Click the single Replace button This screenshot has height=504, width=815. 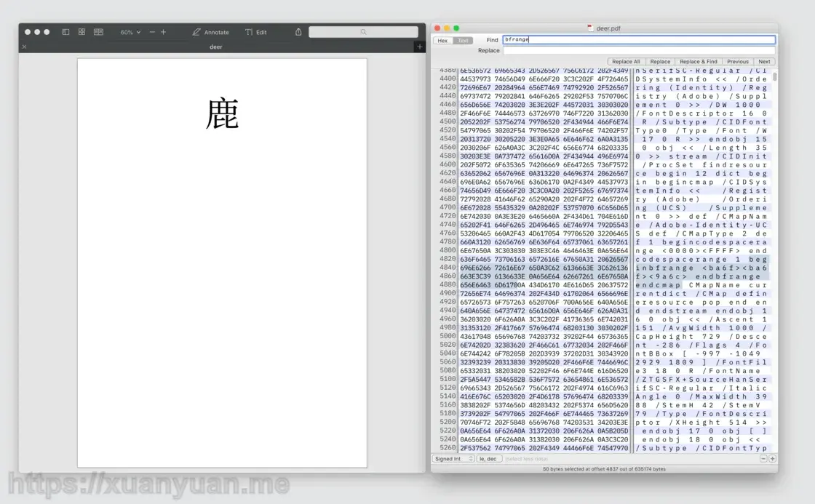(x=660, y=61)
